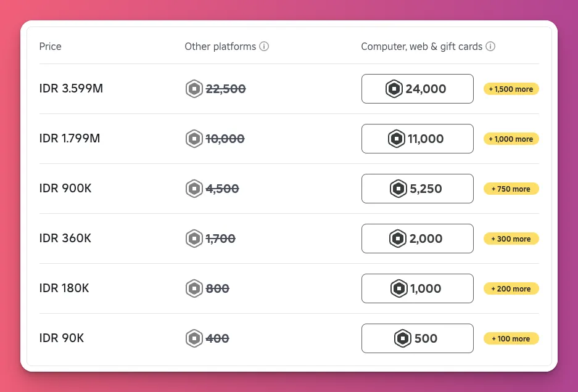
Task: Click the "+ 750 more" bonus badge
Action: [511, 189]
